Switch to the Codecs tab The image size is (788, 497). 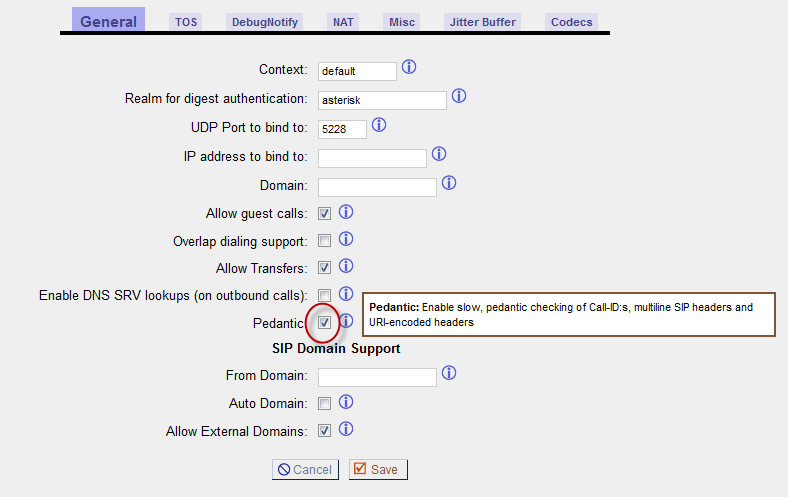tap(571, 22)
